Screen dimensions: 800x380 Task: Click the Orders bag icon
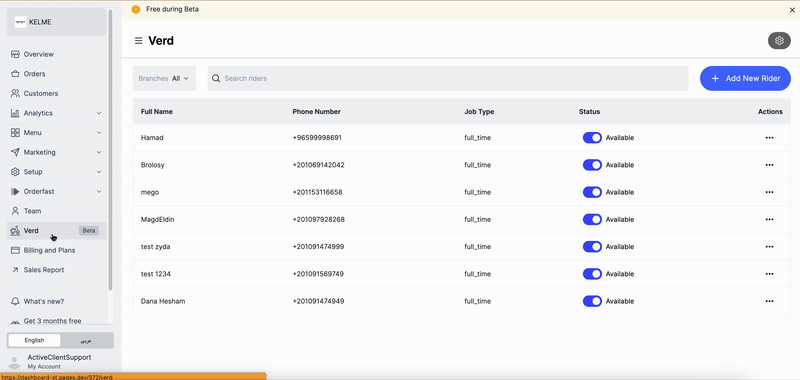(15, 74)
